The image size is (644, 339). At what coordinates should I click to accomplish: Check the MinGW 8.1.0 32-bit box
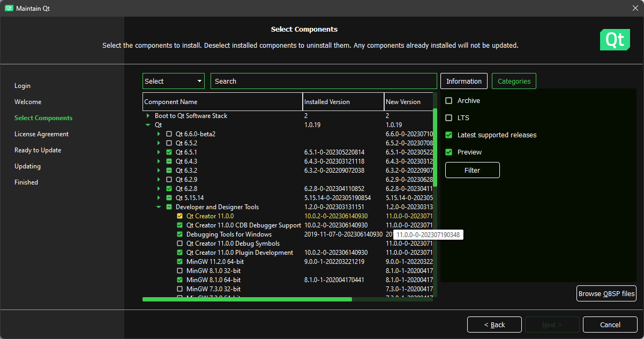click(x=180, y=271)
